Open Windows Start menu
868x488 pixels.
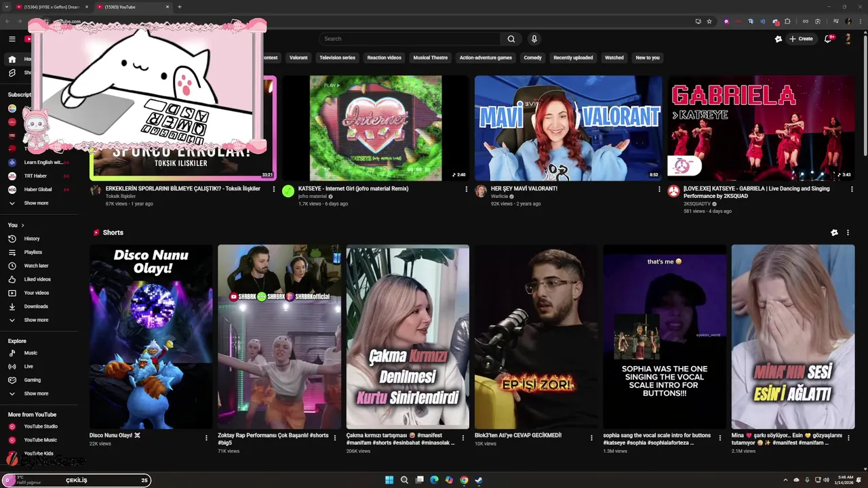point(389,480)
